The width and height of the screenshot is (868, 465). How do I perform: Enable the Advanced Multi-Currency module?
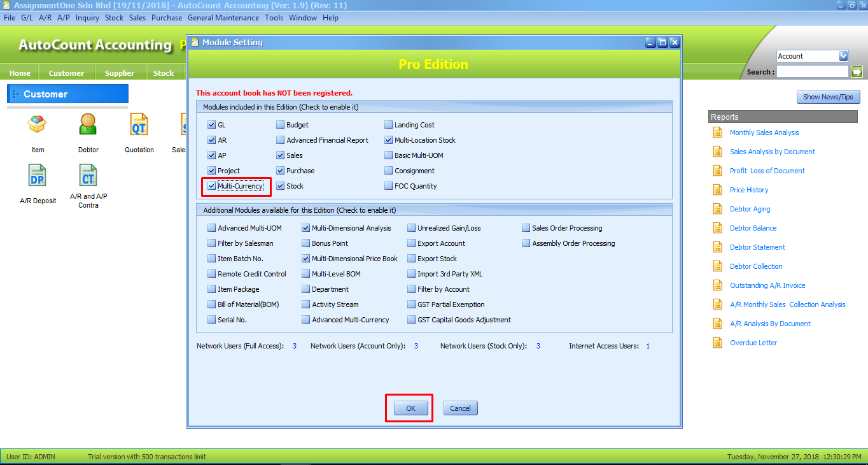(306, 320)
